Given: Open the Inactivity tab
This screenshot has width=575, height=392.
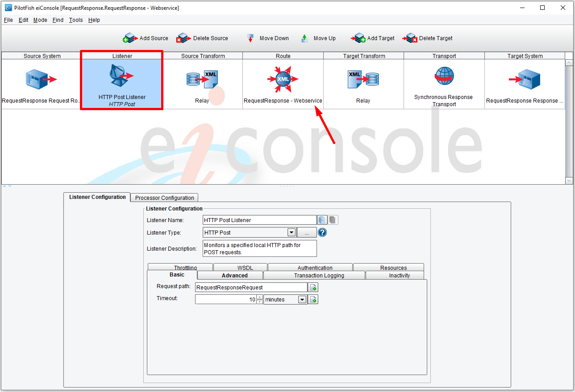Looking at the screenshot, I should click(395, 275).
